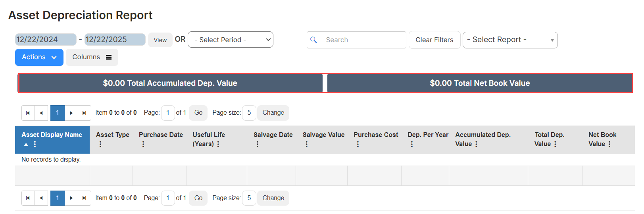Click the Change page size button at top

tap(273, 113)
